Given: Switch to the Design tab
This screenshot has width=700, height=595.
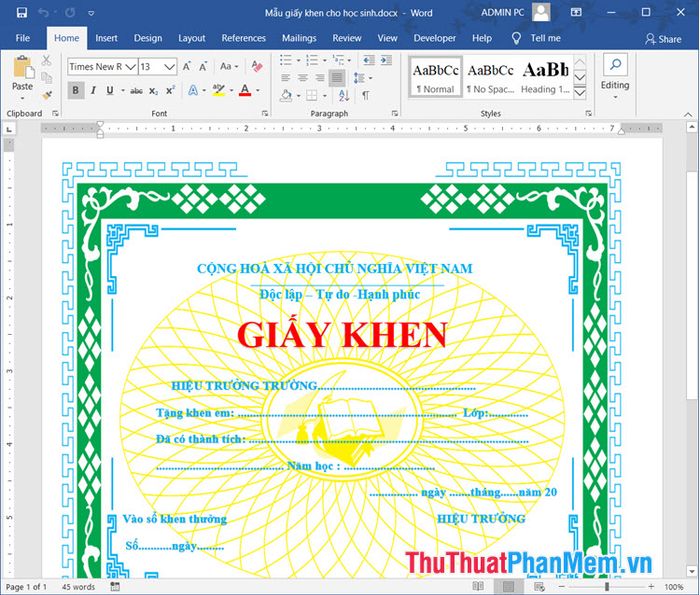Looking at the screenshot, I should coord(148,38).
